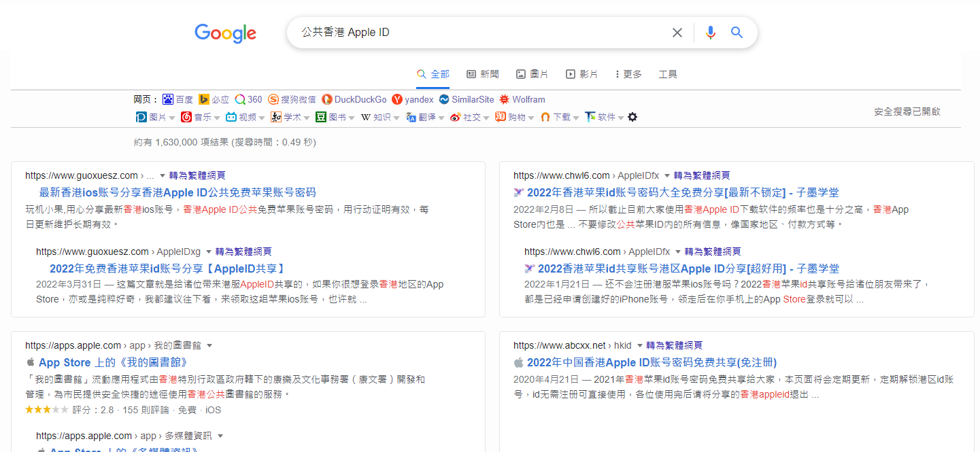Switch to the 圖片 tab
The width and height of the screenshot is (980, 452).
click(x=533, y=74)
